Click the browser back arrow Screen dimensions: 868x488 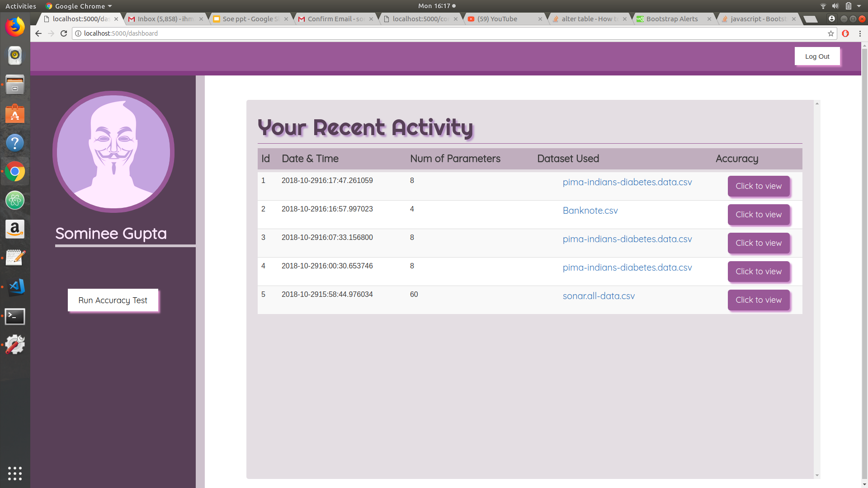38,33
